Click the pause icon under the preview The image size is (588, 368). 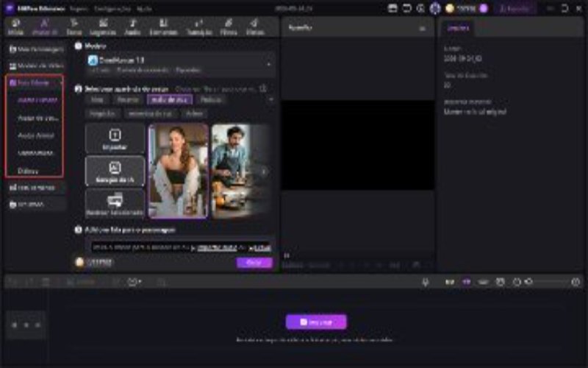tap(287, 255)
